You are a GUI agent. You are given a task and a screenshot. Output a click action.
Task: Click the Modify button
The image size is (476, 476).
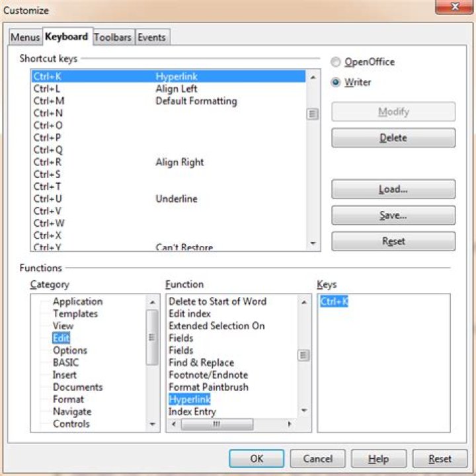393,112
